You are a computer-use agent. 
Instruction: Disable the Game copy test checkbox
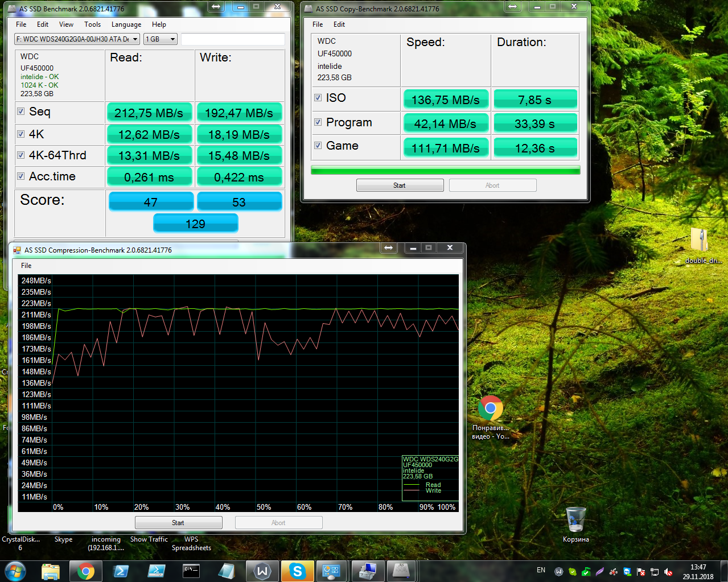tap(318, 146)
